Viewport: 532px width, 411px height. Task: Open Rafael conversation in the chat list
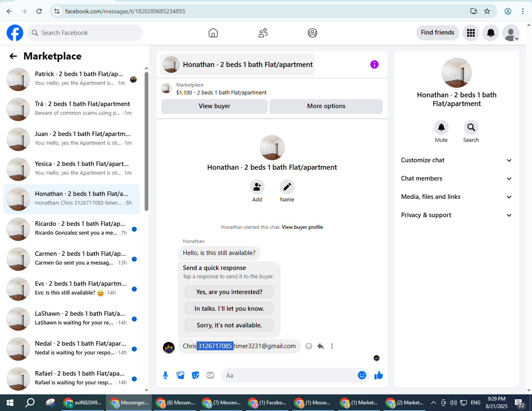point(72,379)
